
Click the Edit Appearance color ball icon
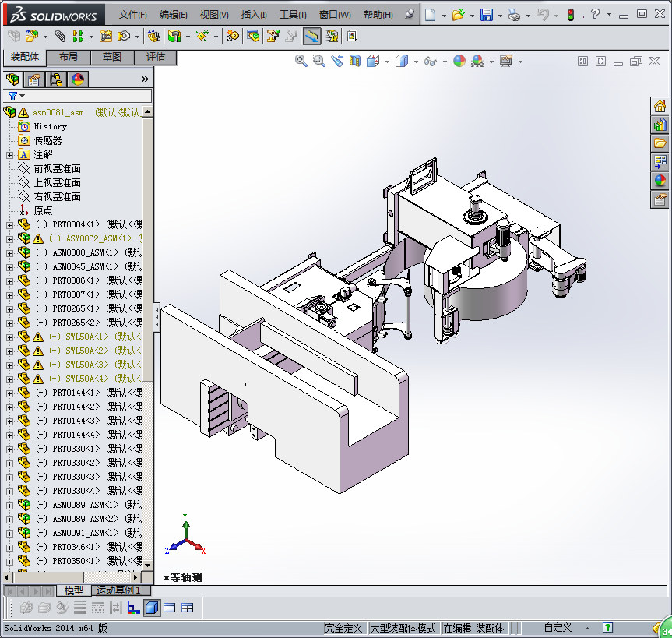(459, 61)
